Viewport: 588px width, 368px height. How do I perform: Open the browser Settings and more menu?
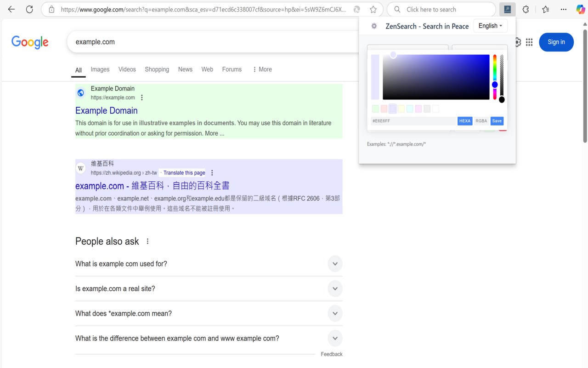564,9
